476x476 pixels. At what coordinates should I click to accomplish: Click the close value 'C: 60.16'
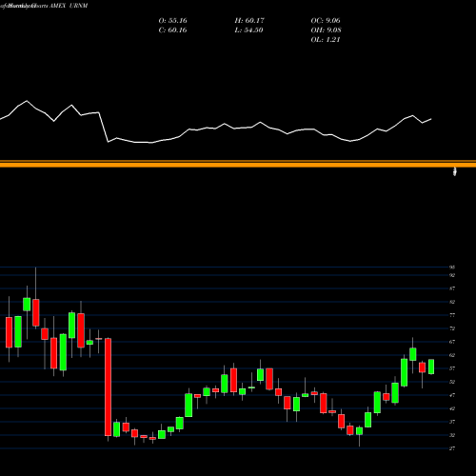click(x=172, y=30)
